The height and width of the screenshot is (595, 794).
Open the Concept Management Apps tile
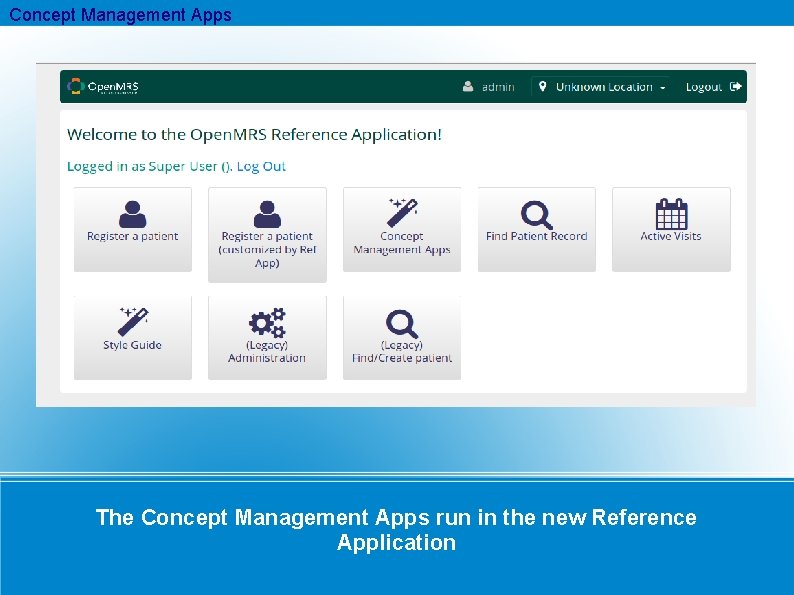coord(402,229)
